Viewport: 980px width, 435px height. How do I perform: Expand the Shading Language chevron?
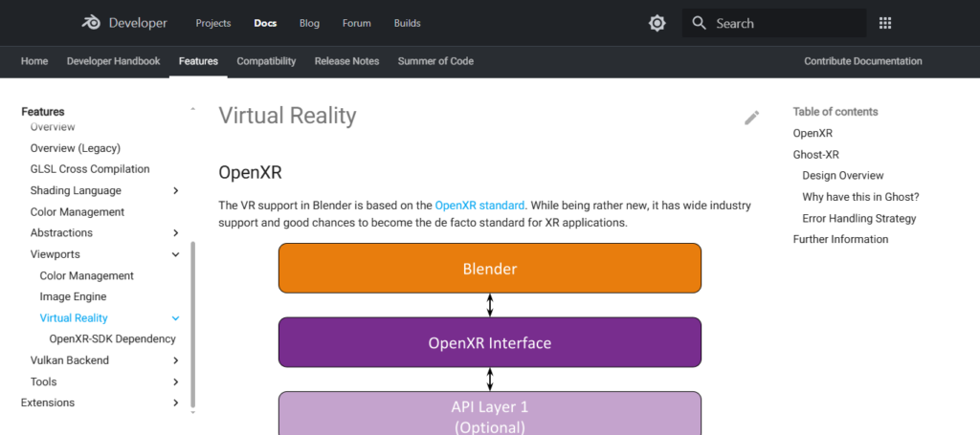(176, 190)
